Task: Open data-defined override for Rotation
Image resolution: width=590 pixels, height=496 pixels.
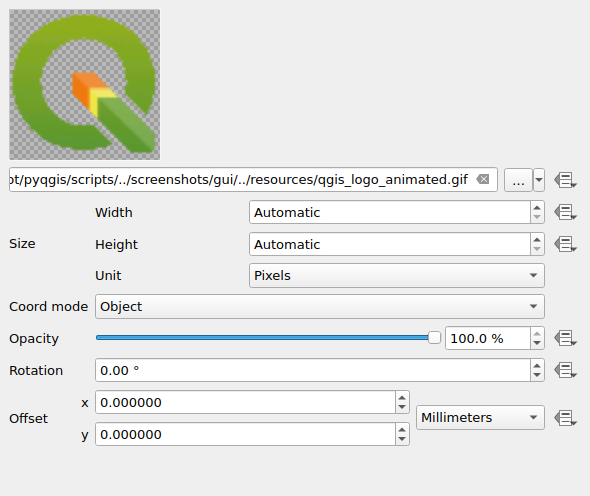Action: (x=565, y=370)
